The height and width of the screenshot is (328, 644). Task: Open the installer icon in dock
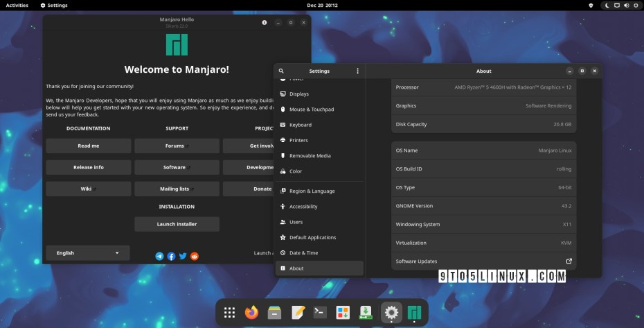click(366, 312)
